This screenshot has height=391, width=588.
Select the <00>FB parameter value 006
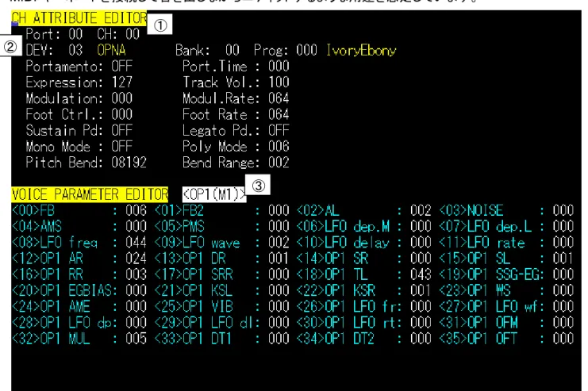pyautogui.click(x=136, y=211)
